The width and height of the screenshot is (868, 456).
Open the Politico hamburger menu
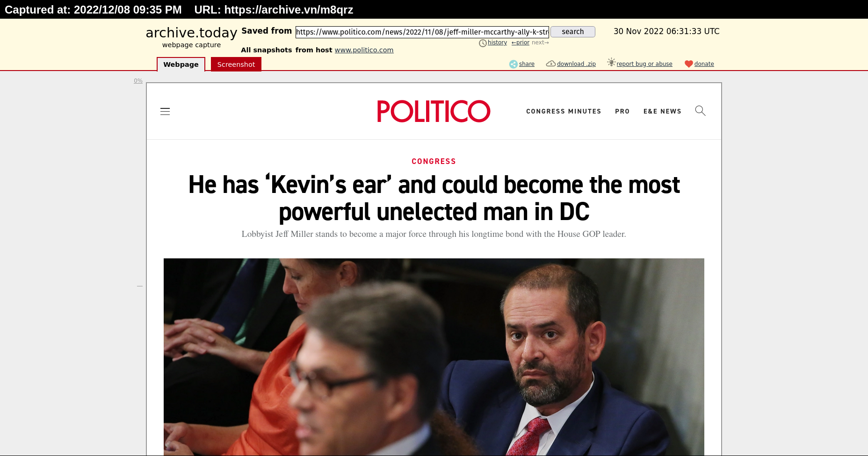[165, 111]
